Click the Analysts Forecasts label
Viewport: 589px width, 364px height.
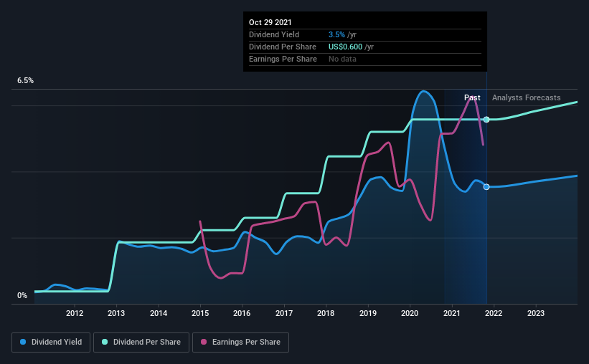(527, 97)
